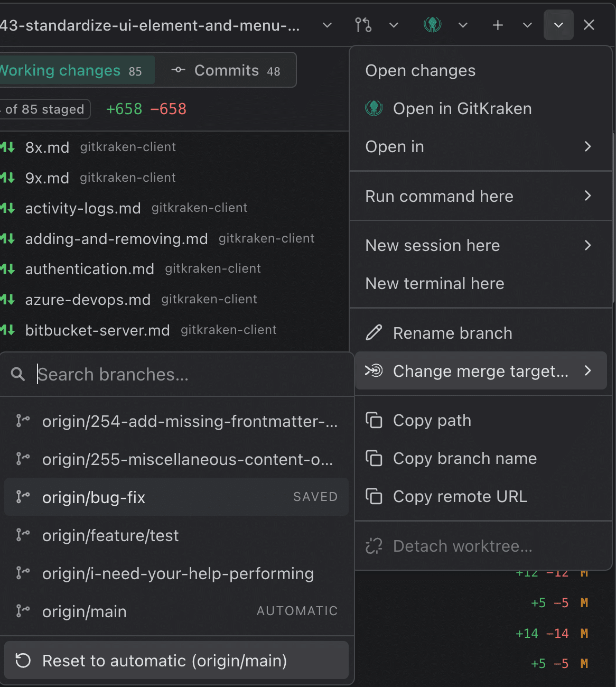Switch to the Working changes tab
This screenshot has width=616, height=687.
(77, 70)
